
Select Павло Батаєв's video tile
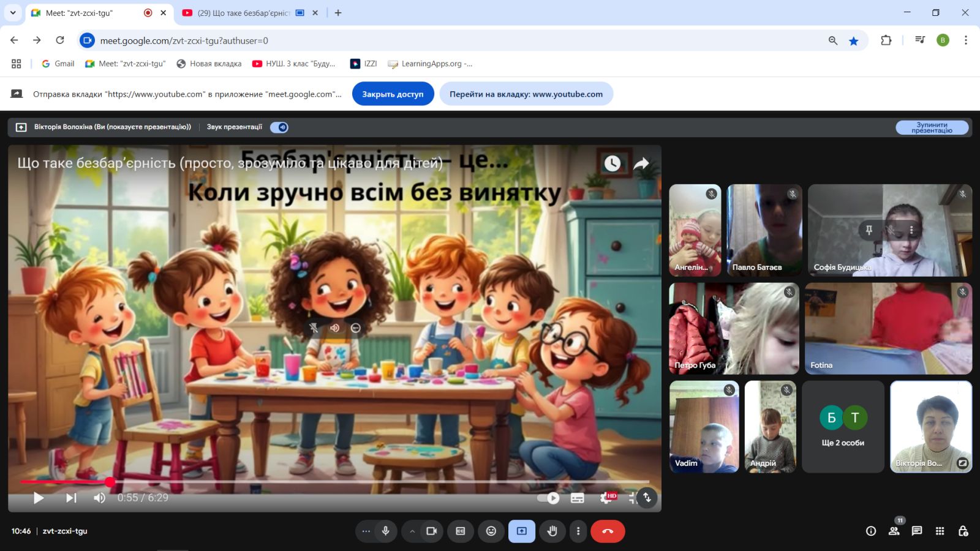(x=764, y=230)
